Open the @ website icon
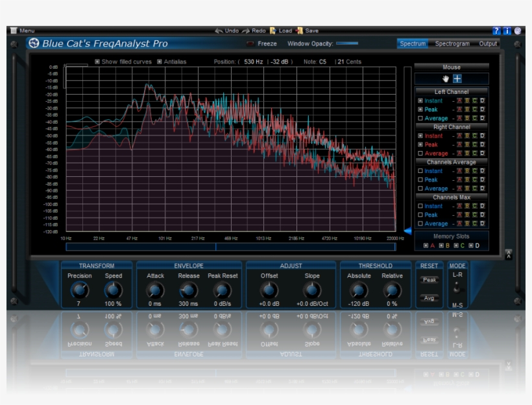532x405 pixels. pyautogui.click(x=518, y=31)
